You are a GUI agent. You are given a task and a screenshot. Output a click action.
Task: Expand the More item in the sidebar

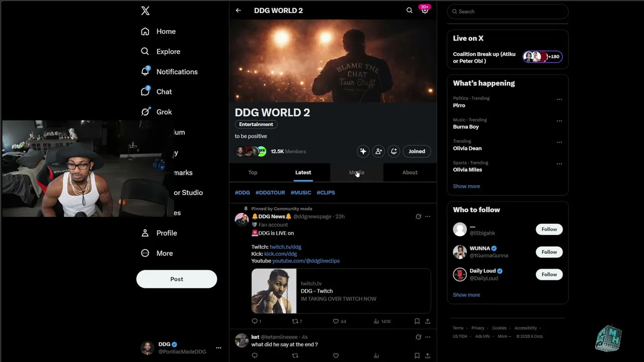157,253
